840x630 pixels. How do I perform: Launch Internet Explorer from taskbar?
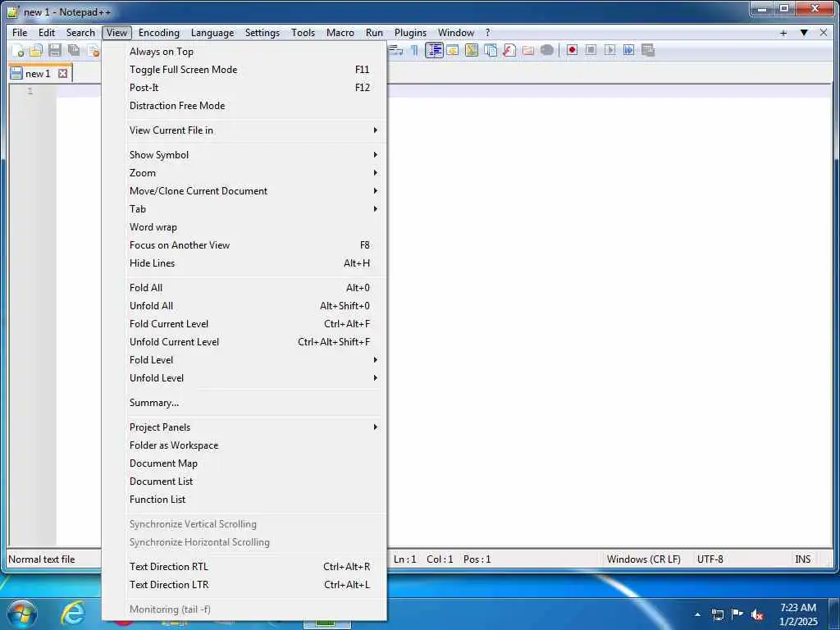73,613
